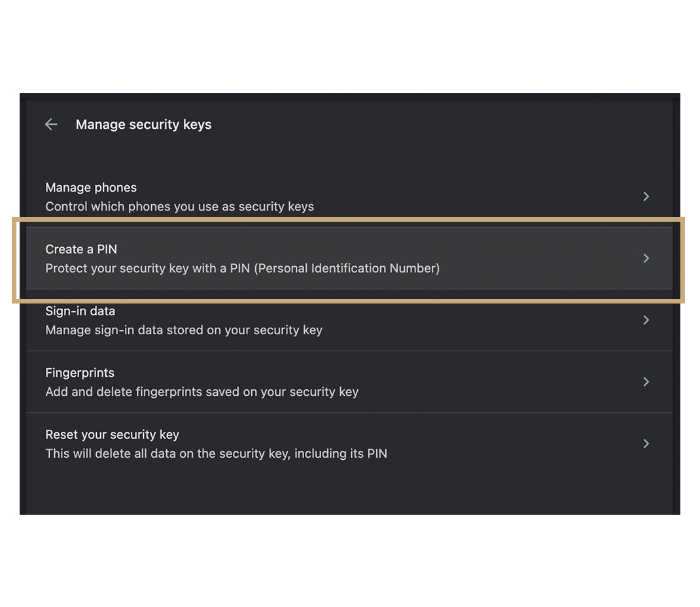Image resolution: width=700 pixels, height=607 pixels.
Task: Open the Manage phones option title
Action: point(91,188)
